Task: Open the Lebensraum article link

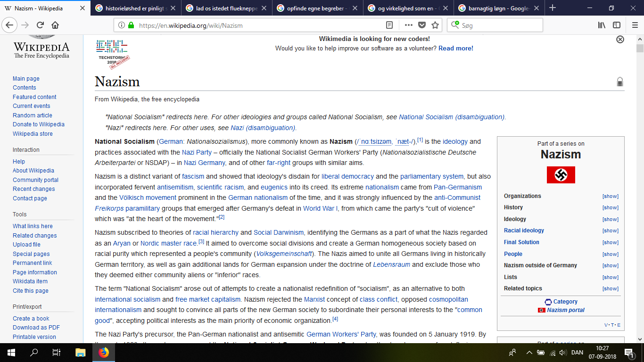Action: click(x=392, y=264)
